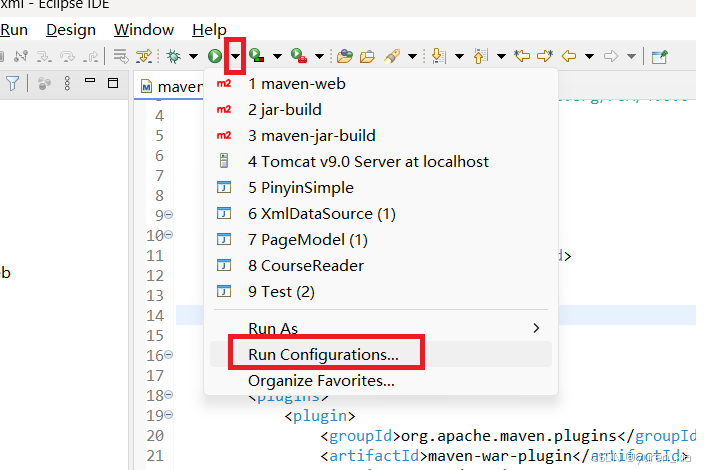Collapse the code fold at line 9

(168, 215)
